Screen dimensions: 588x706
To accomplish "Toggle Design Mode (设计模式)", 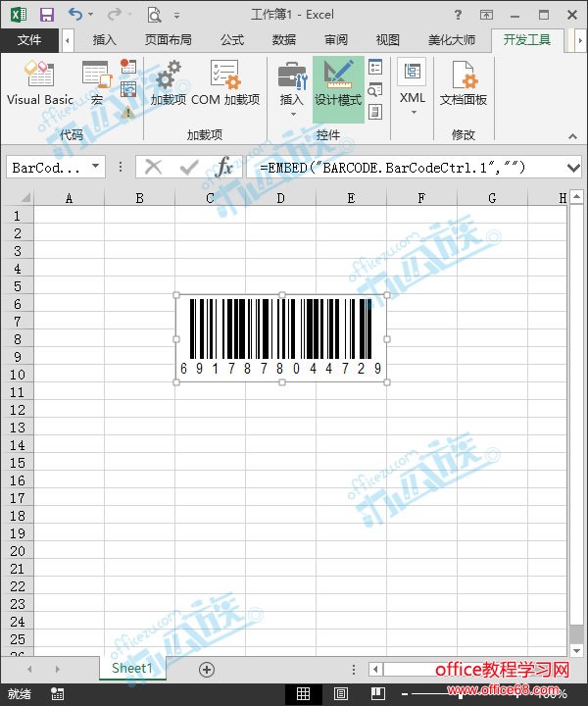I will click(x=338, y=88).
